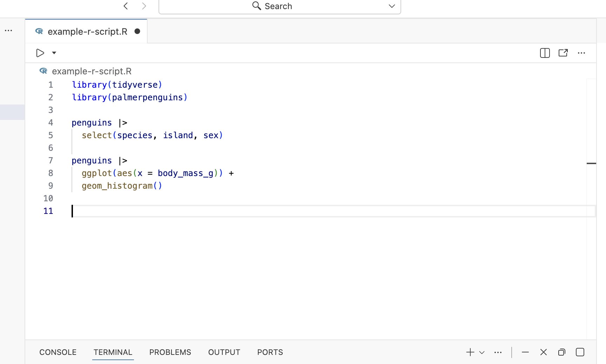Switch to the CONSOLE panel tab
606x364 pixels.
58,352
